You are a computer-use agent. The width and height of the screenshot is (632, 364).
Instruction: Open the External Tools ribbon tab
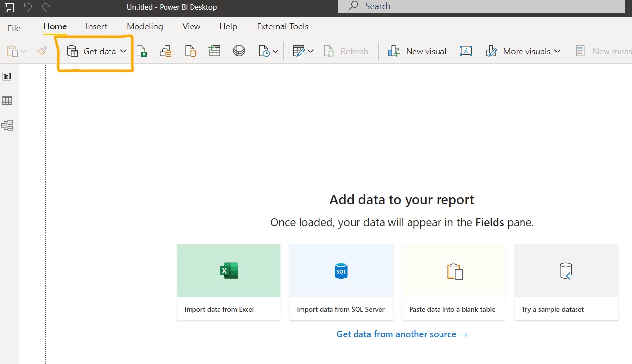point(283,26)
